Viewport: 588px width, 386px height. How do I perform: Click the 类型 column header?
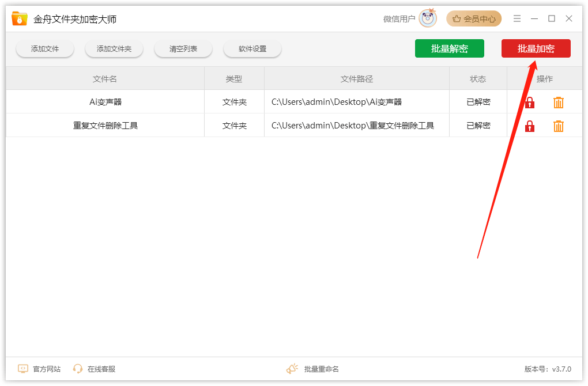234,79
